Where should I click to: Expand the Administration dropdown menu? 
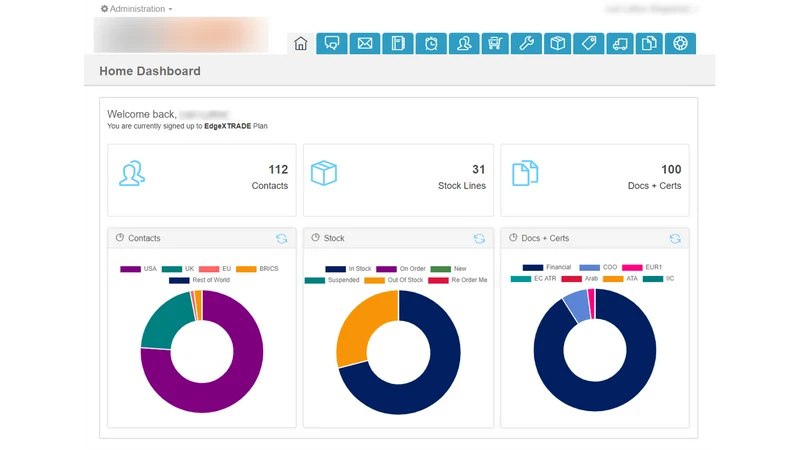point(137,9)
